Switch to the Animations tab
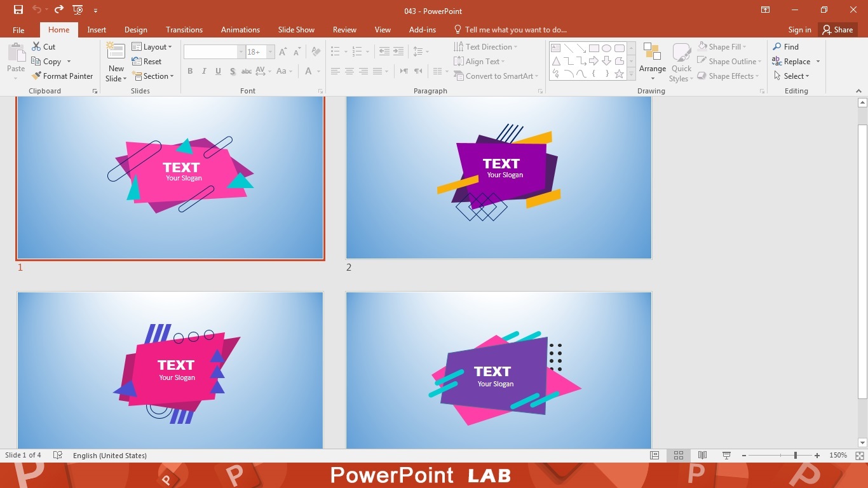This screenshot has height=488, width=868. pyautogui.click(x=240, y=30)
